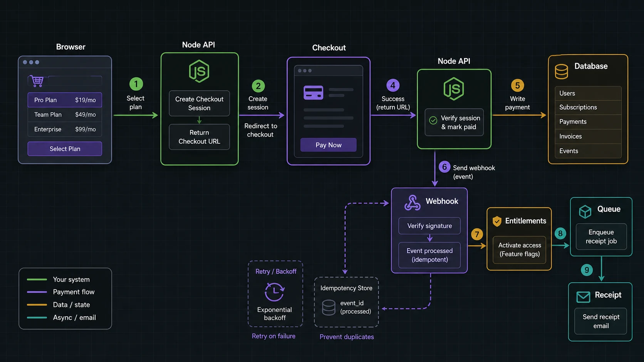Click the 'Idempotency Store' title
Image resolution: width=644 pixels, height=362 pixels.
[346, 288]
